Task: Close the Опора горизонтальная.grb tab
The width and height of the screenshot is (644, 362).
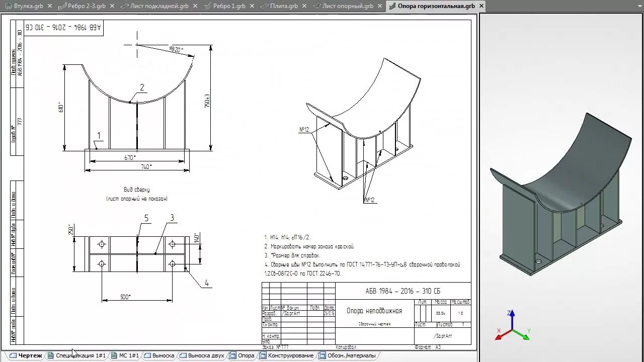Action: 481,6
